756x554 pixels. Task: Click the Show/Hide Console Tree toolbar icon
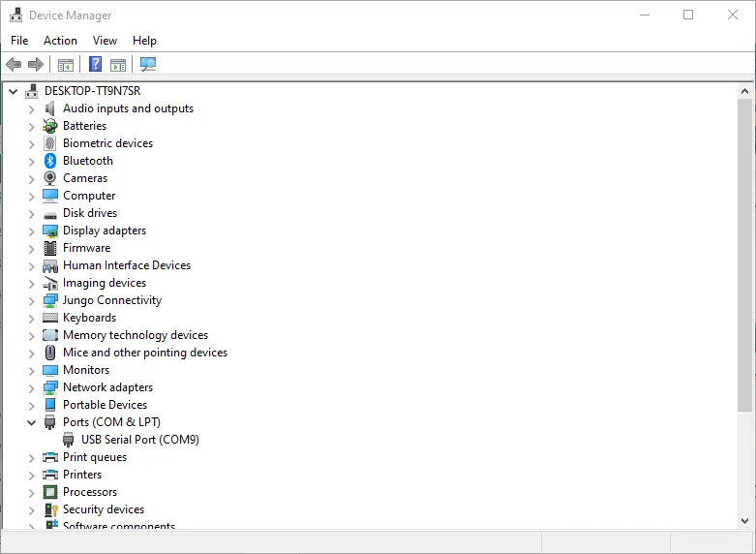click(x=66, y=65)
